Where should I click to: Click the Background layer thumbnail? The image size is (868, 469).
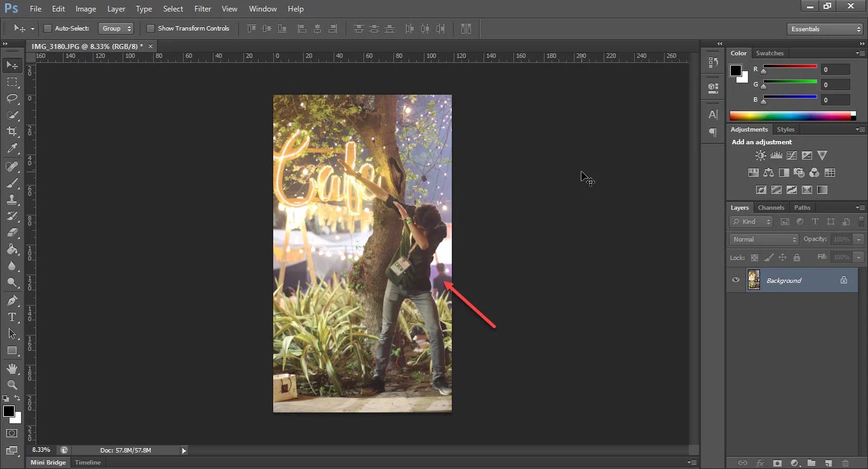pyautogui.click(x=754, y=280)
